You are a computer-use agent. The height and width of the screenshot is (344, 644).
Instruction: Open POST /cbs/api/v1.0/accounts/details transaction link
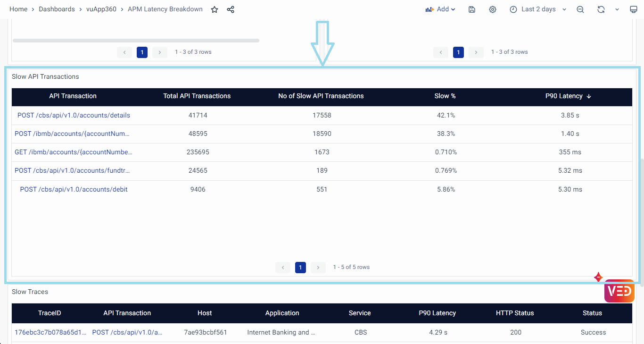(74, 115)
